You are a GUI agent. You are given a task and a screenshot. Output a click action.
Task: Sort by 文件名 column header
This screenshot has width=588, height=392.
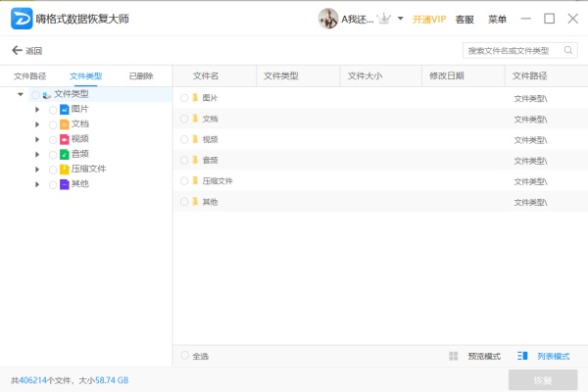coord(206,75)
